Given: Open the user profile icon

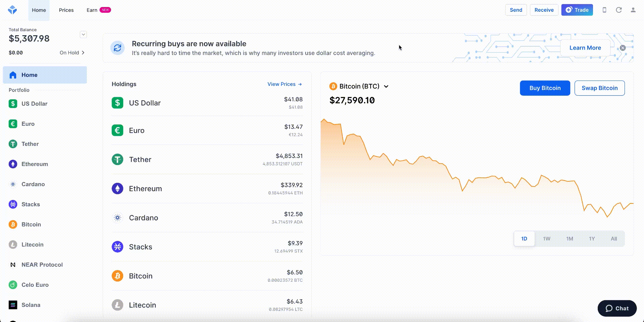Looking at the screenshot, I should pyautogui.click(x=633, y=10).
